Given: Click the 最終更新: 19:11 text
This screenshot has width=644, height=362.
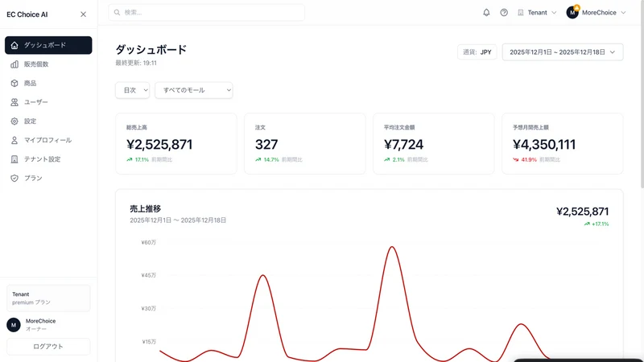Looking at the screenshot, I should 136,63.
